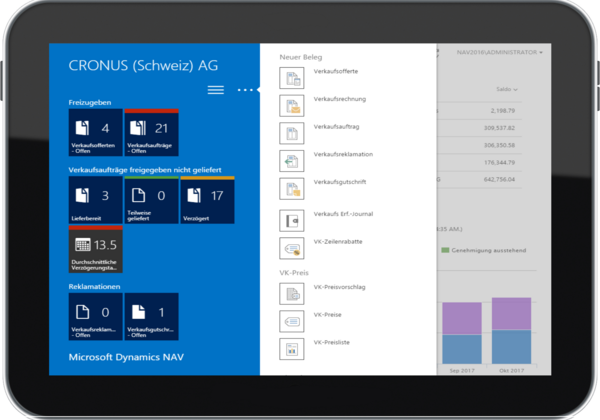This screenshot has width=600, height=420.
Task: Click Verkaufsaufträge freigegeben nicht geliefert heading
Action: click(145, 170)
